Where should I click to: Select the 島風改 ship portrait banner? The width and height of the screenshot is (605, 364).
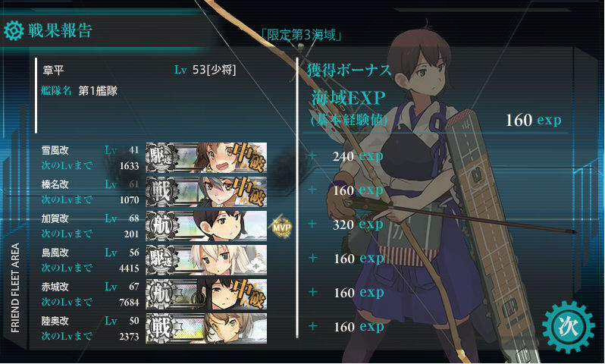click(206, 260)
